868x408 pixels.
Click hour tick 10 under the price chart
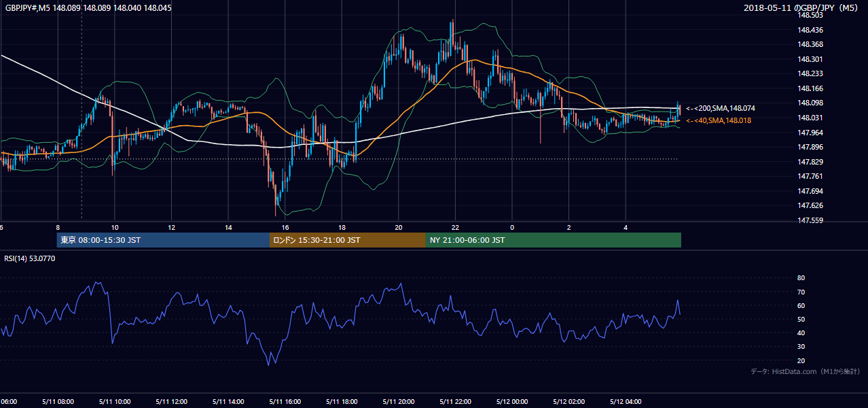pyautogui.click(x=115, y=228)
